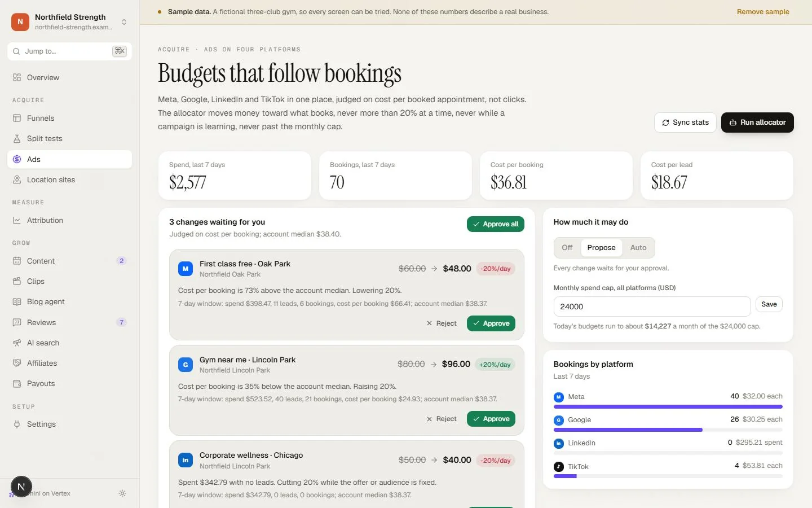Click the Jump to search field

coord(70,51)
